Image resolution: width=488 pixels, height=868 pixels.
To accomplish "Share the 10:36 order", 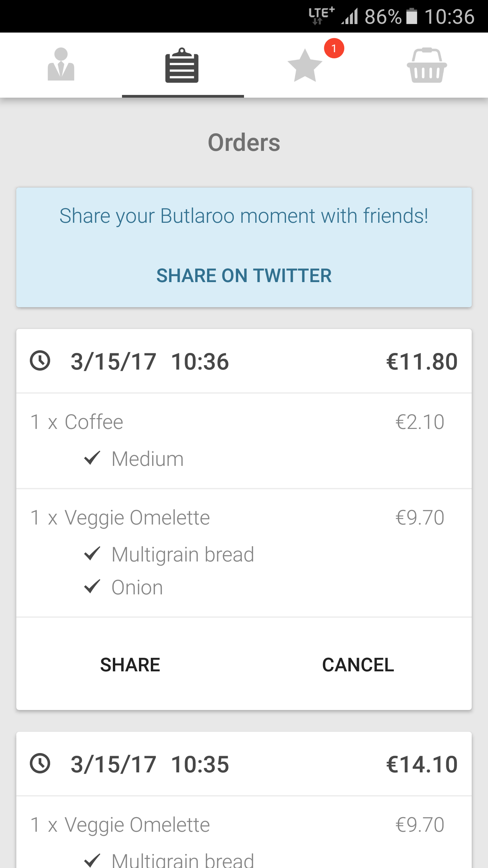I will (x=130, y=665).
